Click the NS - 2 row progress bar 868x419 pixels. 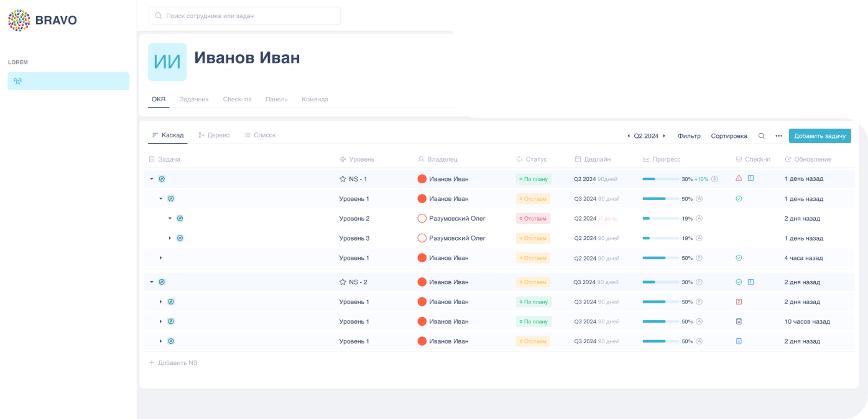pos(660,282)
